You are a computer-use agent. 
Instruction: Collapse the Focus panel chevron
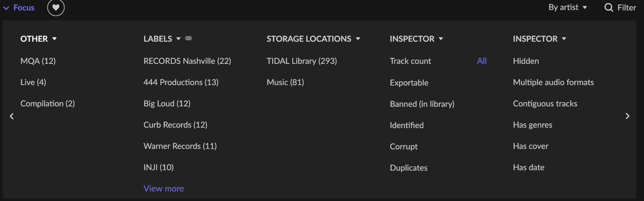coord(6,8)
